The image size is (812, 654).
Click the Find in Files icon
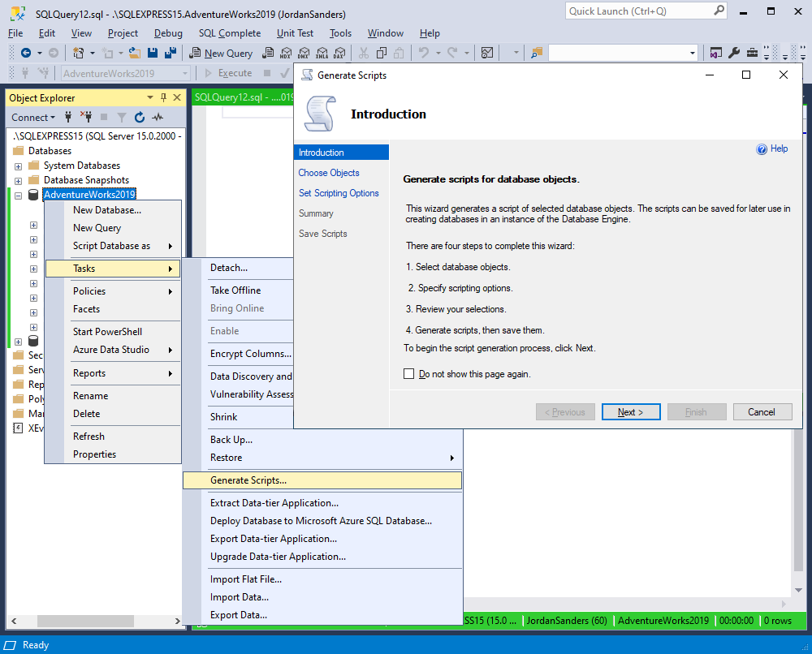[537, 53]
